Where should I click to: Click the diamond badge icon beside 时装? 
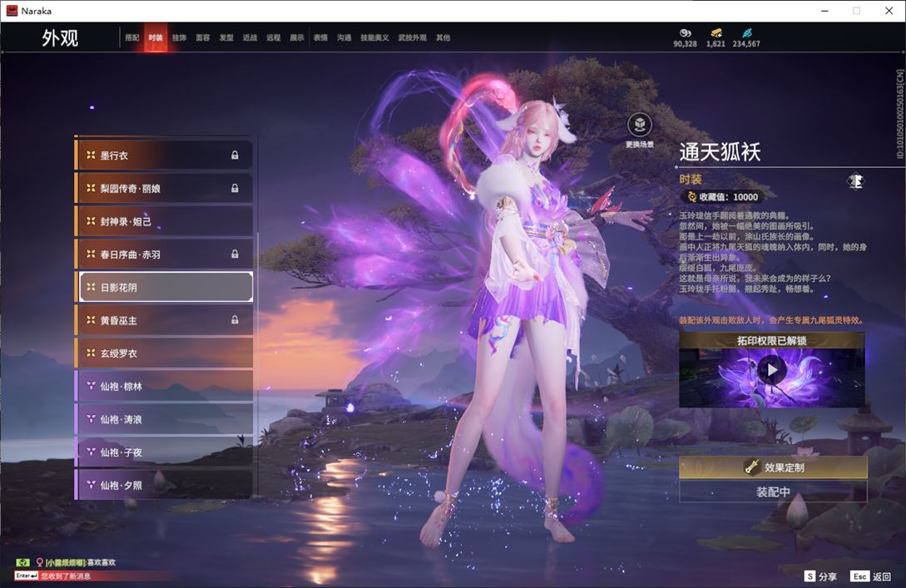tap(856, 181)
